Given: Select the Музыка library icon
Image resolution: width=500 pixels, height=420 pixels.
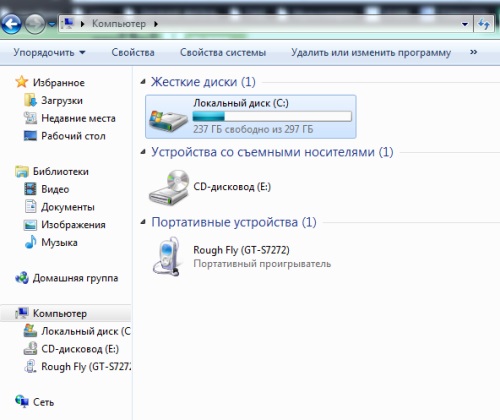Looking at the screenshot, I should click(x=31, y=242).
